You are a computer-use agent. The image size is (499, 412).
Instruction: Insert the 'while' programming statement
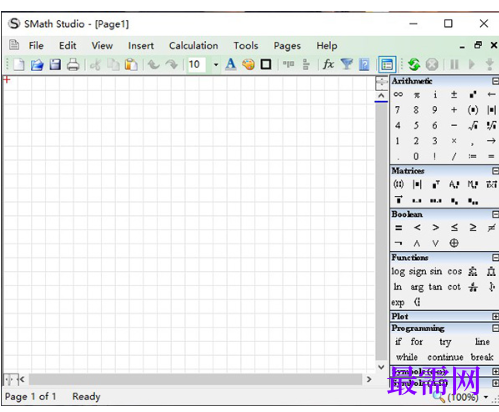pyautogui.click(x=407, y=357)
